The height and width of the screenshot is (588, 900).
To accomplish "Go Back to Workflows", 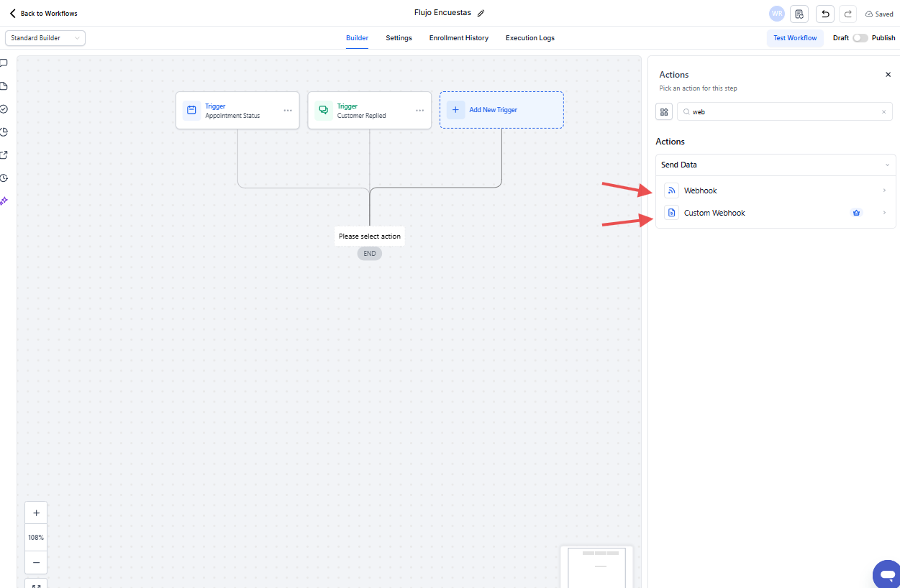I will pos(43,14).
